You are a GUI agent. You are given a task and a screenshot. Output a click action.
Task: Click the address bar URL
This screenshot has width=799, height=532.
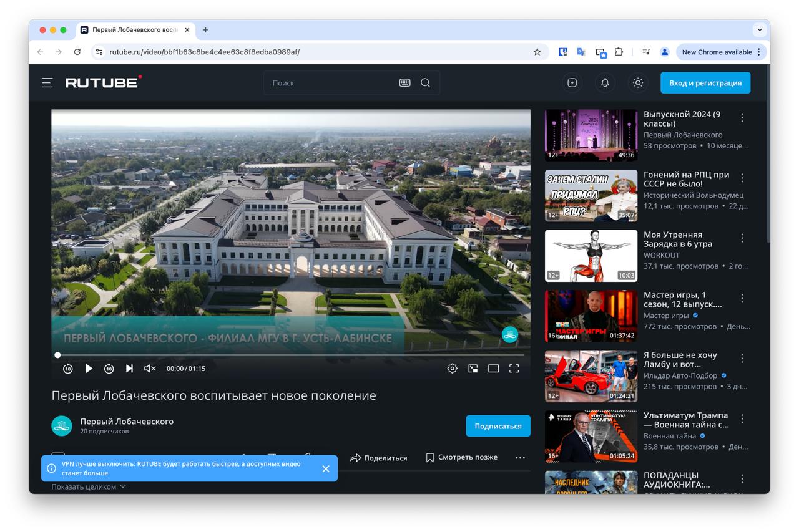pos(205,52)
